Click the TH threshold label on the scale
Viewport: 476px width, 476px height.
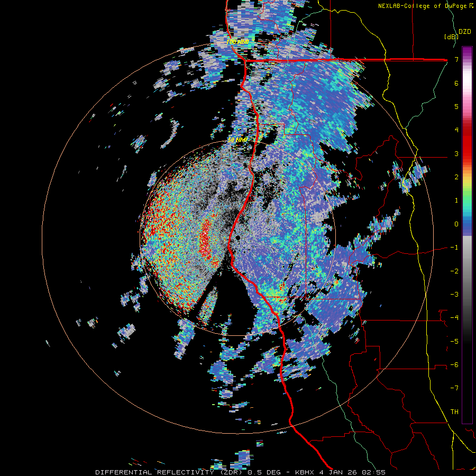pos(454,412)
